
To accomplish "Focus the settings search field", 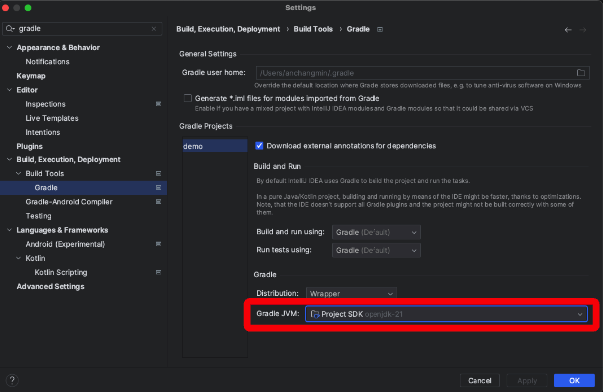I will pyautogui.click(x=83, y=29).
